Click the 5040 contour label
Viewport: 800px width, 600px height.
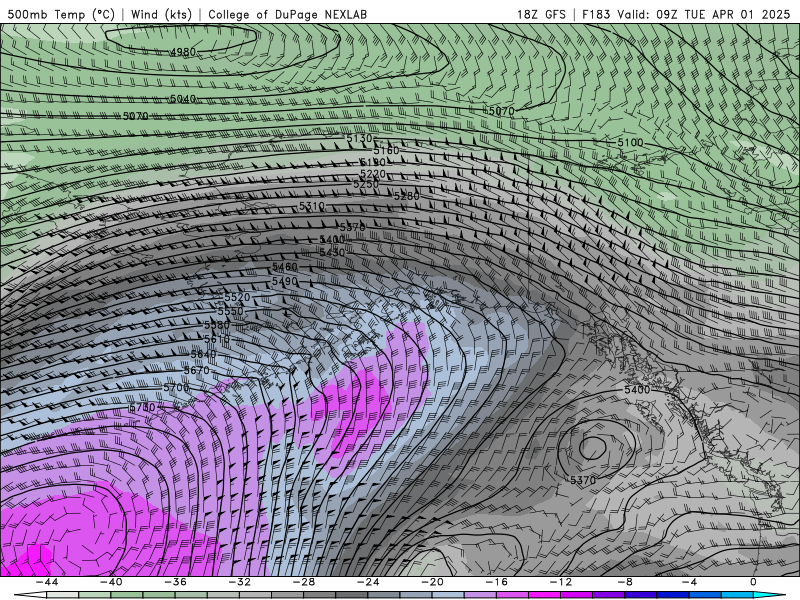click(183, 98)
